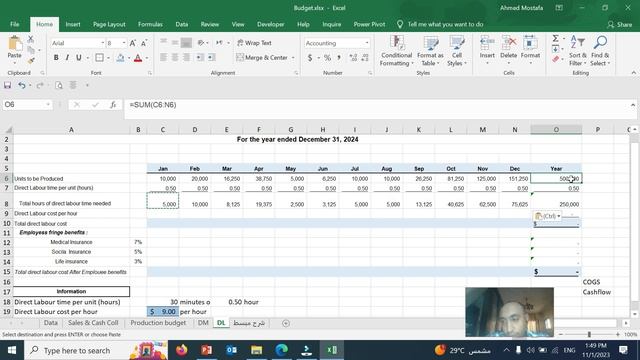Open Format as Table gallery
The height and width of the screenshot is (360, 640).
pyautogui.click(x=430, y=51)
